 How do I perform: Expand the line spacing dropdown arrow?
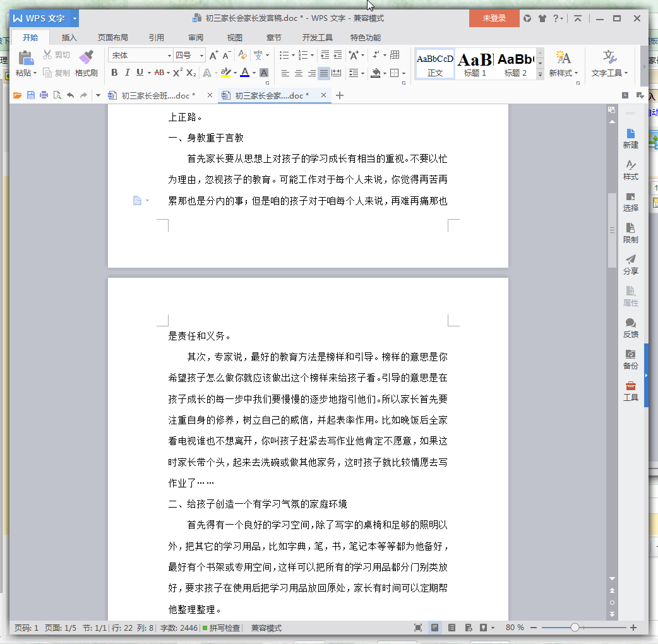(x=362, y=73)
